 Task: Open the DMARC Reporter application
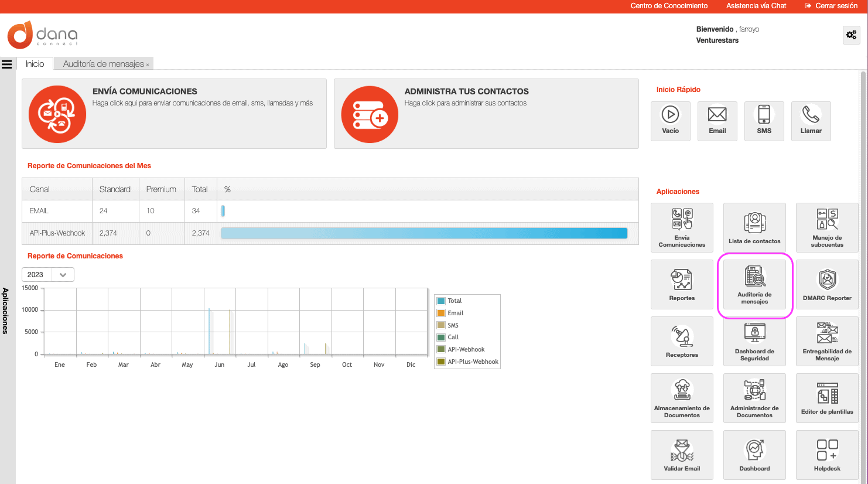[x=827, y=284]
